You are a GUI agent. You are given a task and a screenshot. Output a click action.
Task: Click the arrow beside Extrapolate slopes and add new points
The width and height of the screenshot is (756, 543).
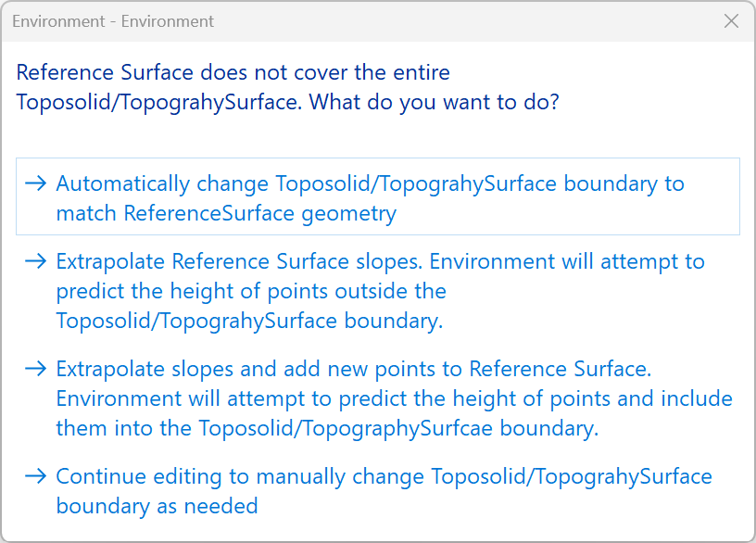36,369
